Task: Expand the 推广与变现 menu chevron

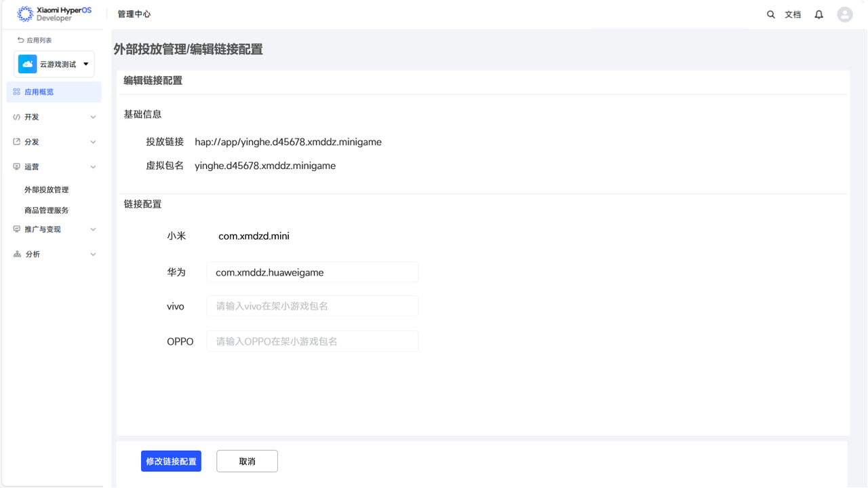Action: point(93,229)
